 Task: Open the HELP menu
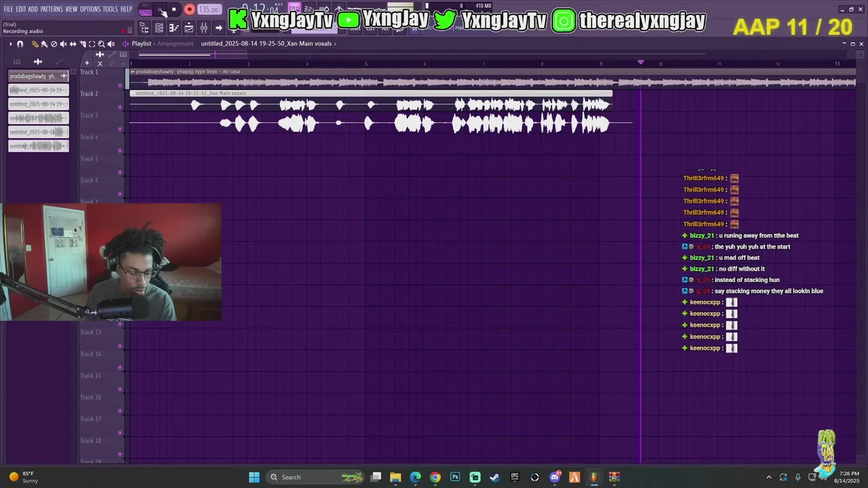[x=126, y=9]
